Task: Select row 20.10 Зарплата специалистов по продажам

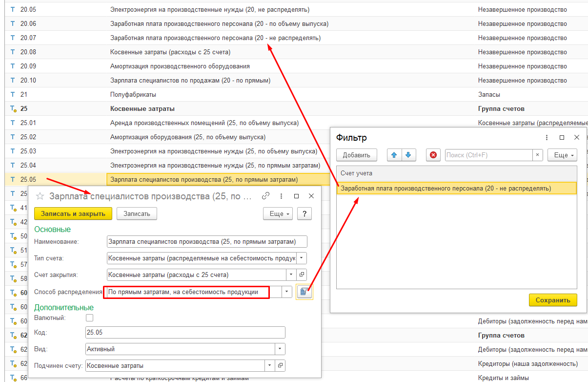Action: point(296,81)
